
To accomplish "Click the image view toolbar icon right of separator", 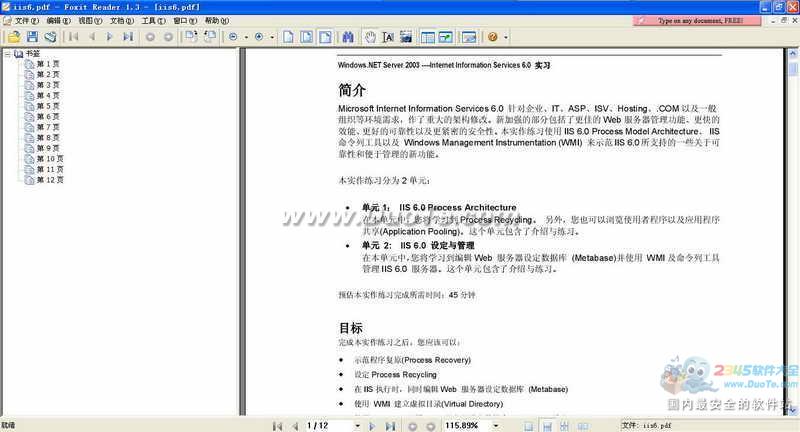I will click(468, 37).
